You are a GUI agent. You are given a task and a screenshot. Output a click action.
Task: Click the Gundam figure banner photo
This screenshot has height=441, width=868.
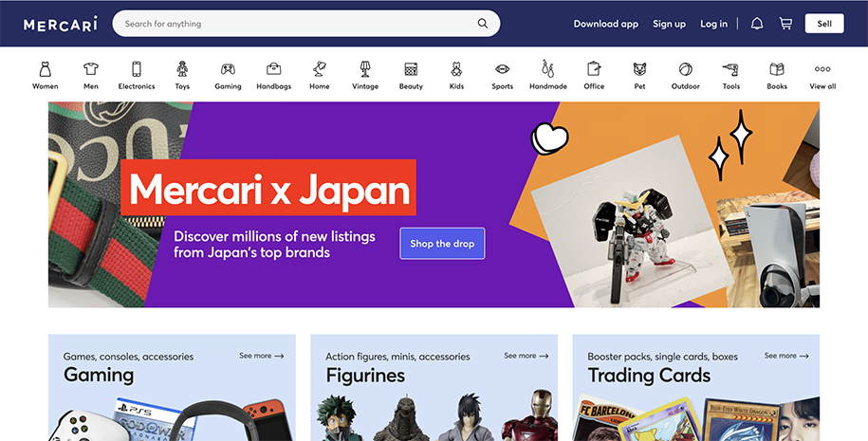(x=631, y=221)
